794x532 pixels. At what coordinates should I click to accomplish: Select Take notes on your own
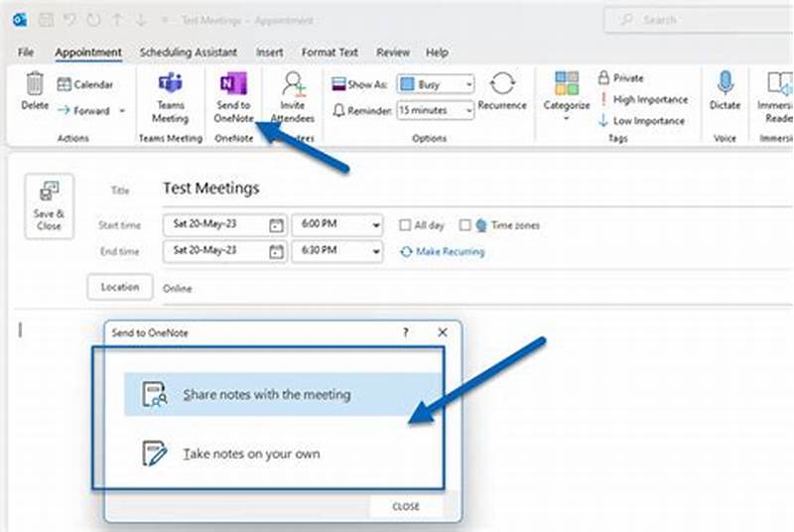pyautogui.click(x=283, y=454)
